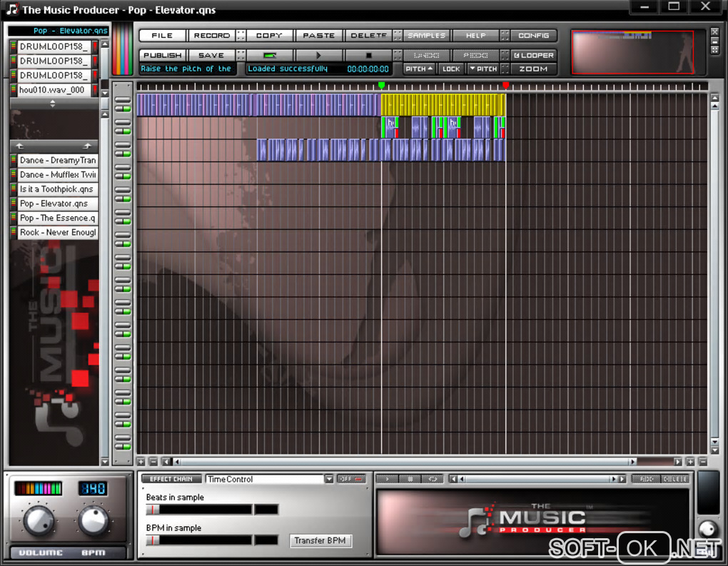The height and width of the screenshot is (566, 728).
Task: Click the right curved arrow in browser bar
Action: (87, 146)
